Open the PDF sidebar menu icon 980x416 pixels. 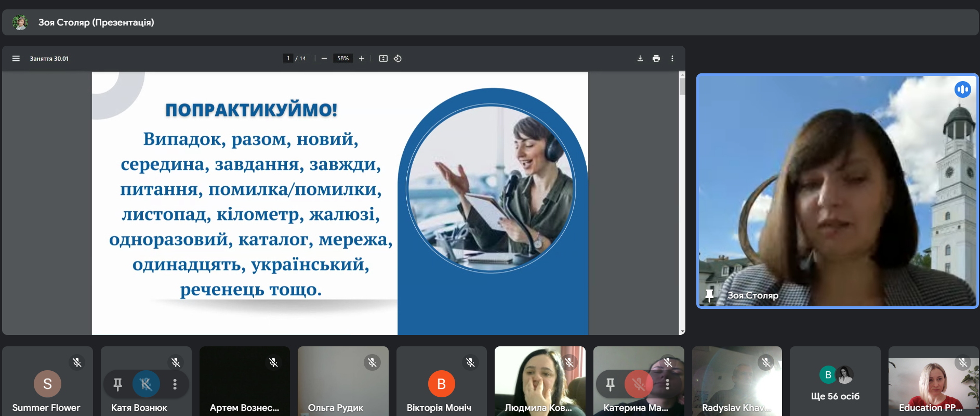pyautogui.click(x=16, y=59)
